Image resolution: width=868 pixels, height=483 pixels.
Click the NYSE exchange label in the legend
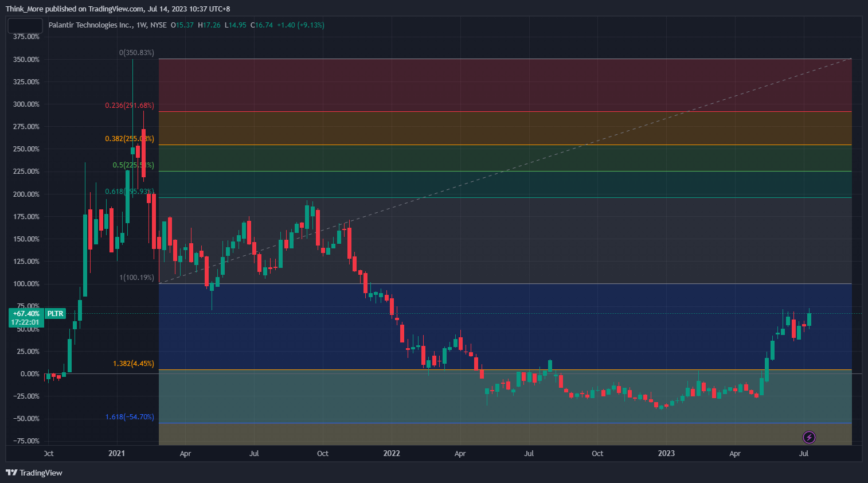(159, 25)
